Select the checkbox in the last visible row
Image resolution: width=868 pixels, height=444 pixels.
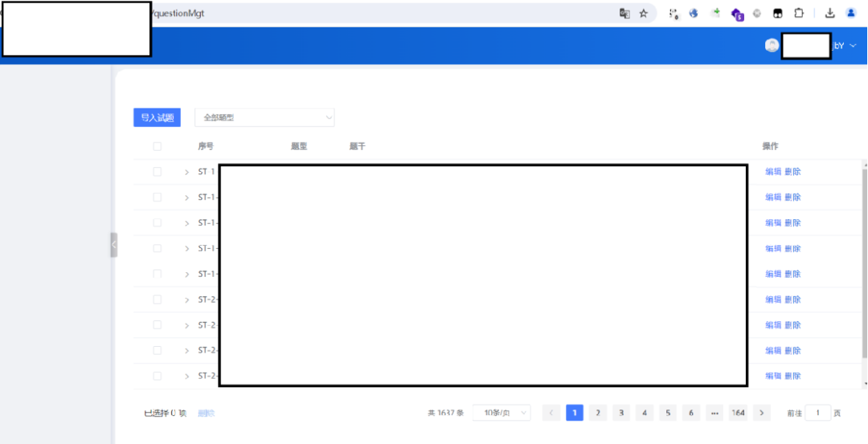pyautogui.click(x=158, y=376)
